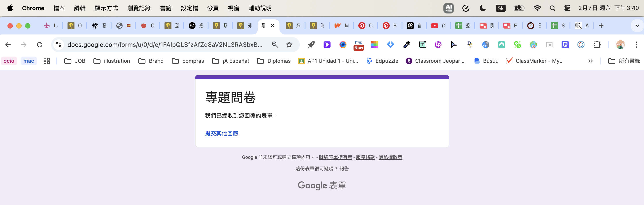Click the text frame T extension icon

coord(422,45)
